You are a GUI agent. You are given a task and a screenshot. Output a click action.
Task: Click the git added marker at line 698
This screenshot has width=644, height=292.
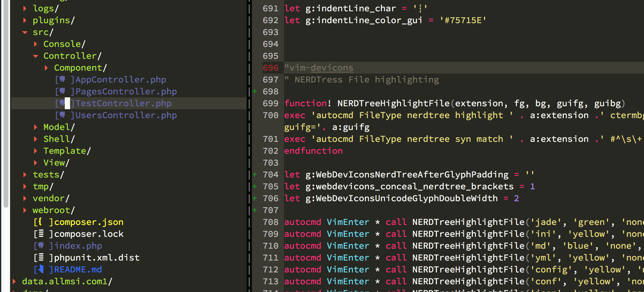pyautogui.click(x=255, y=91)
